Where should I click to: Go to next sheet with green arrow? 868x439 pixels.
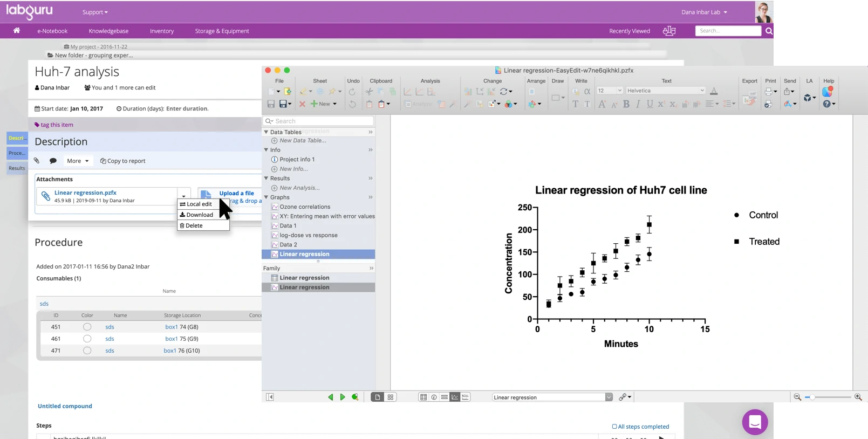pos(343,397)
